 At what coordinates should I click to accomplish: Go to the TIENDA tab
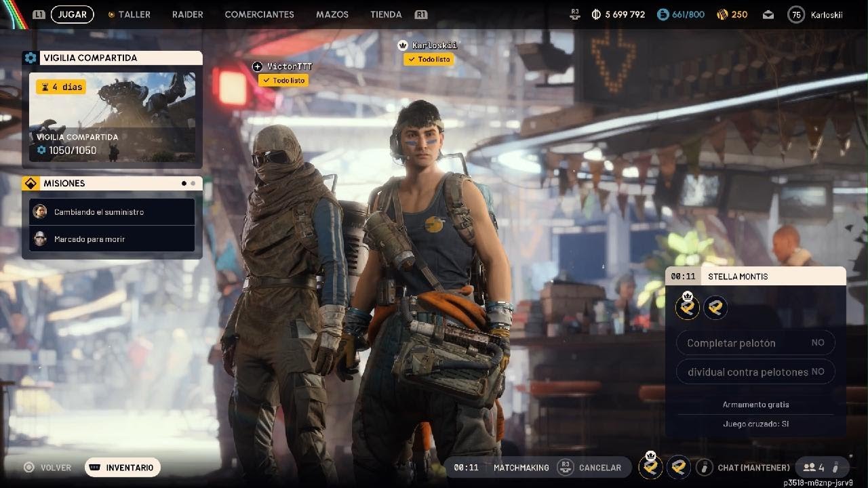tap(386, 14)
